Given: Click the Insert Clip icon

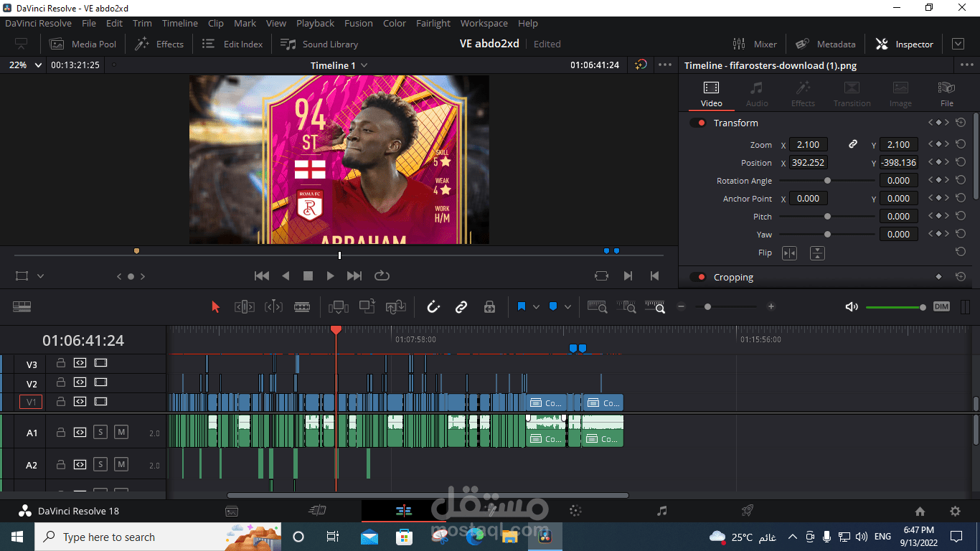Looking at the screenshot, I should [339, 307].
